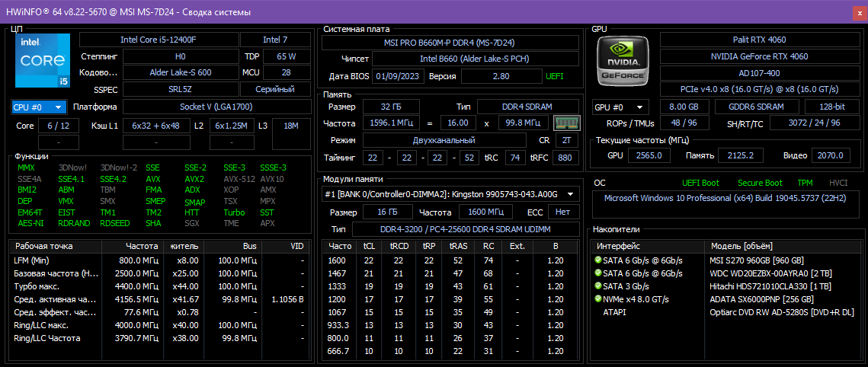This screenshot has height=367, width=868.
Task: Click the AES-NI feature label
Action: 30,223
